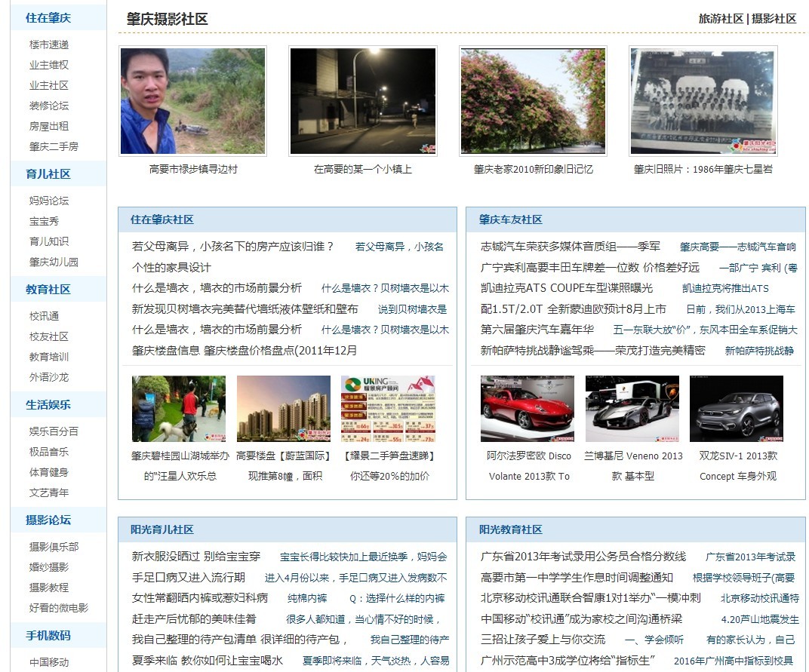The width and height of the screenshot is (809, 672).
Task: Open article 新衣服没晒过 别给宝宝穿
Action: click(196, 557)
